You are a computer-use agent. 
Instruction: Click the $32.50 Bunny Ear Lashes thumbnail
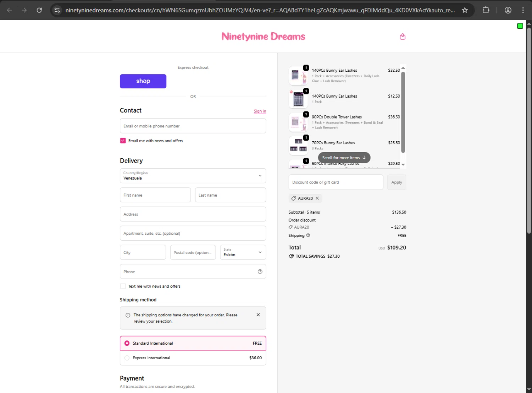point(298,76)
